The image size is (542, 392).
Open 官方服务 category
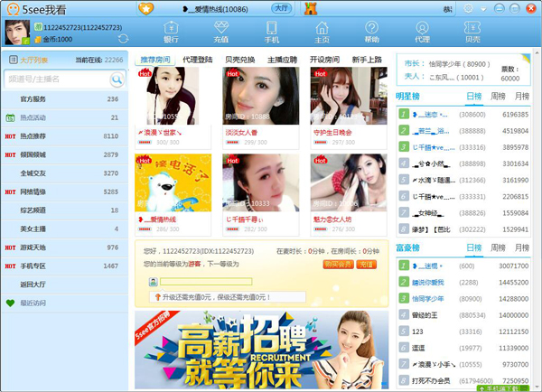(65, 99)
